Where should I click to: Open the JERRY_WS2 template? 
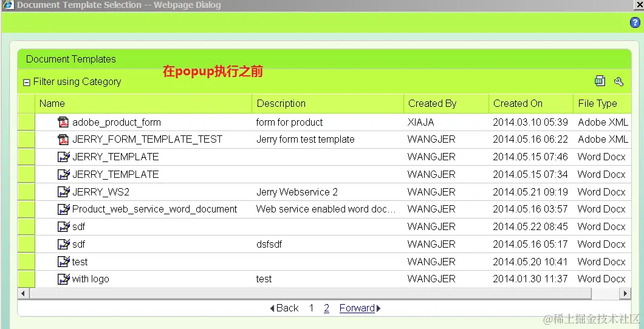coord(101,192)
